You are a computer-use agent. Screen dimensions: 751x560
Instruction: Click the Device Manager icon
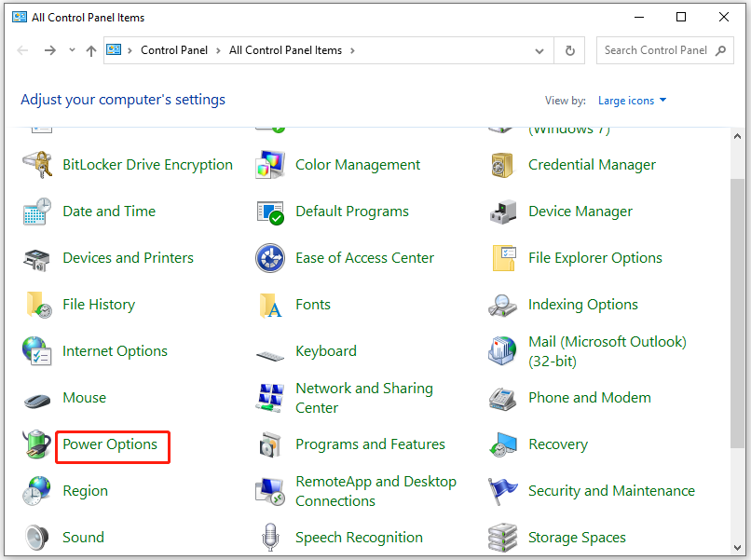(503, 212)
